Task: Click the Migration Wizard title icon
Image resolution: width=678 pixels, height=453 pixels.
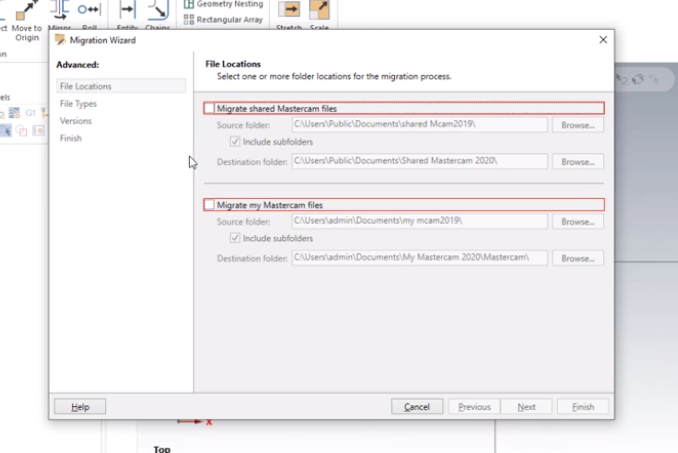Action: (60, 40)
